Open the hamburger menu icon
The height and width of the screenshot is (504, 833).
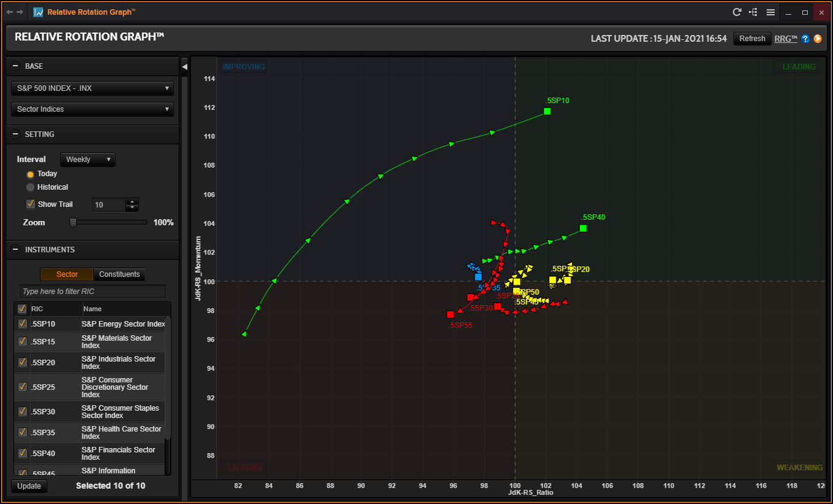click(x=770, y=12)
